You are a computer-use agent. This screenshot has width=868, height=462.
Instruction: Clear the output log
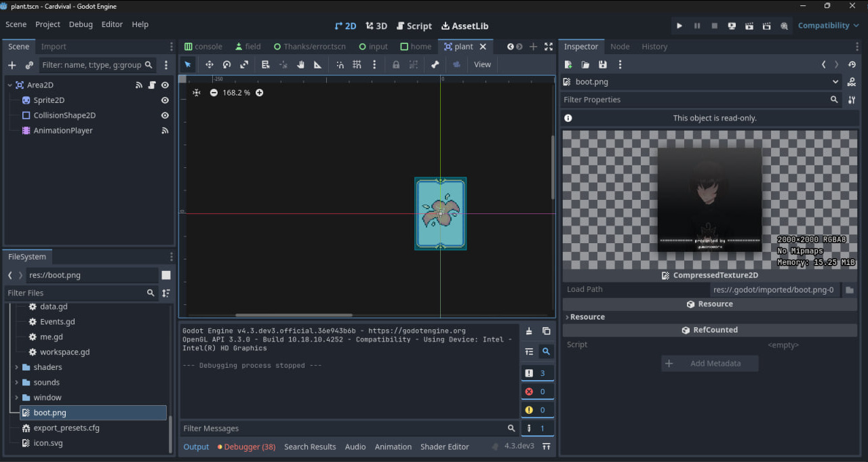point(529,331)
